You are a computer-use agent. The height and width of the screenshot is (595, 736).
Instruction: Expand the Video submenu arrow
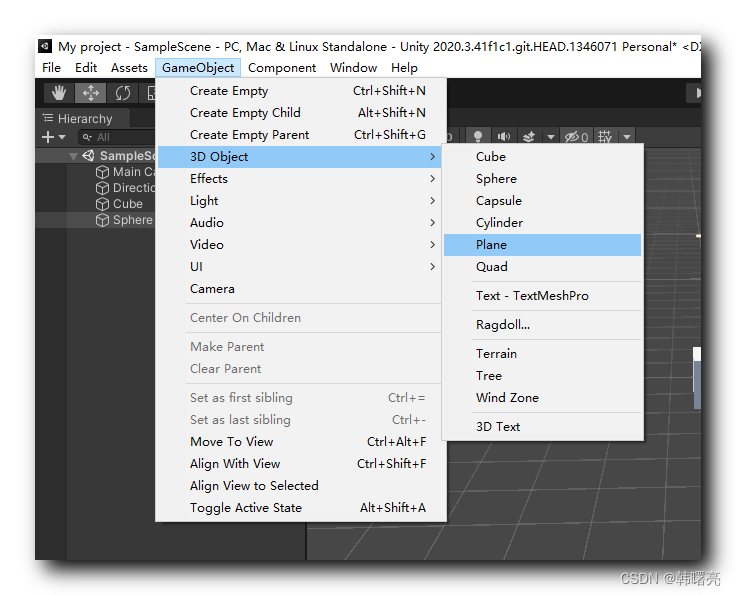432,245
